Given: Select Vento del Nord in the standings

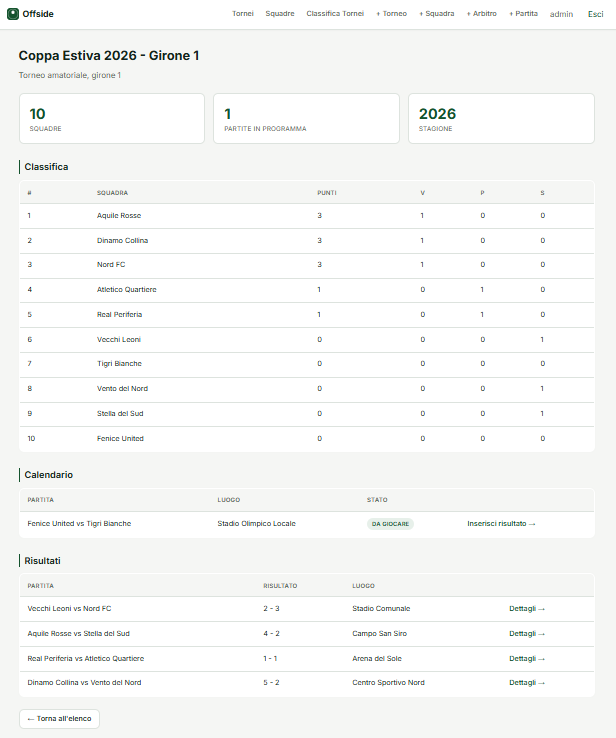Looking at the screenshot, I should (122, 388).
